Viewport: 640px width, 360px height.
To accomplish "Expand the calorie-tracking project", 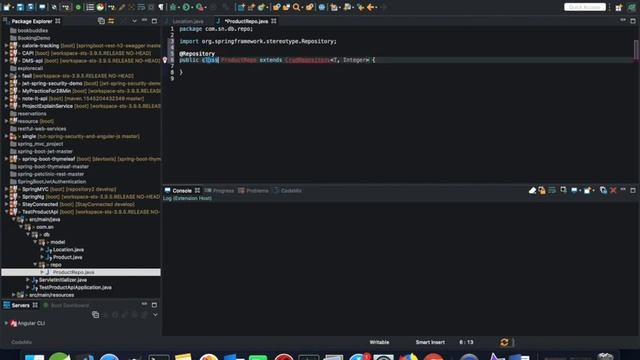I will (7, 46).
